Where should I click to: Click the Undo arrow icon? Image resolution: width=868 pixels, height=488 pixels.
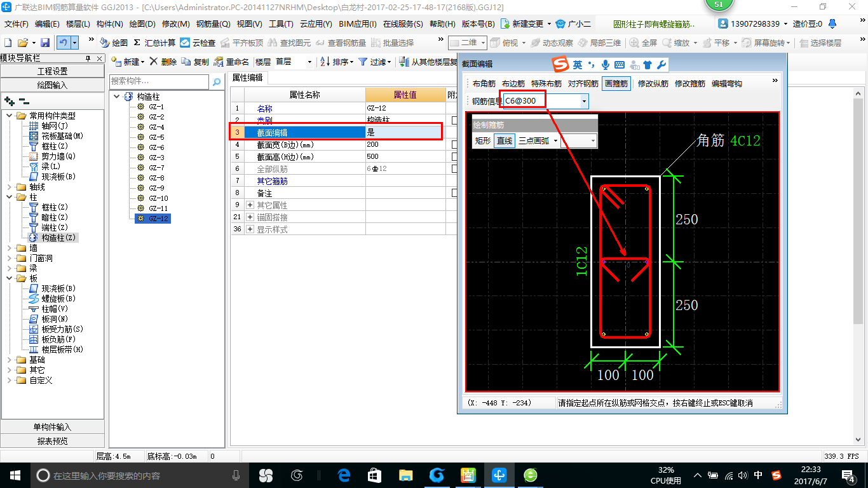tap(63, 43)
